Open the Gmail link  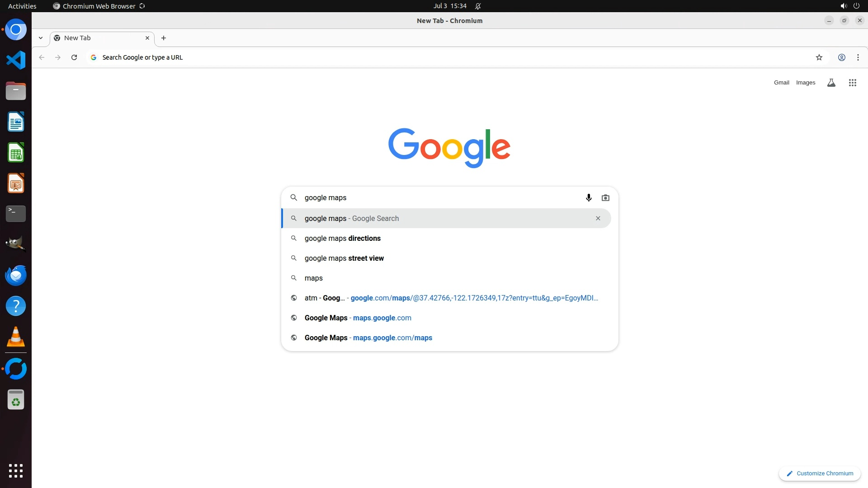click(781, 83)
